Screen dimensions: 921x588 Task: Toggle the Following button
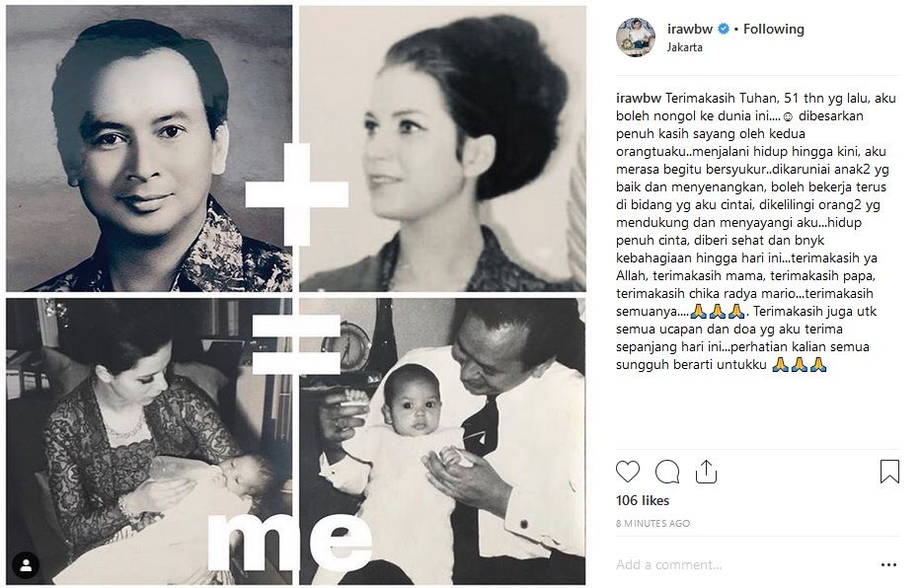[x=774, y=29]
